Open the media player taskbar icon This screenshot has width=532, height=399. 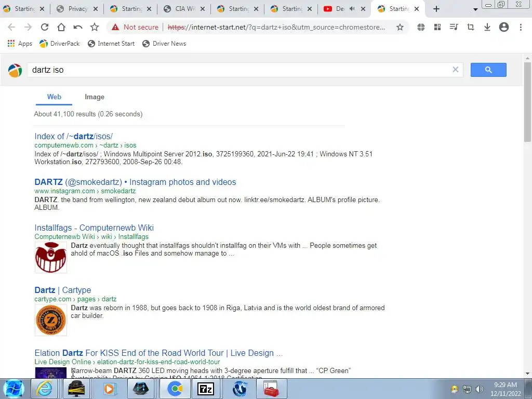(x=109, y=389)
